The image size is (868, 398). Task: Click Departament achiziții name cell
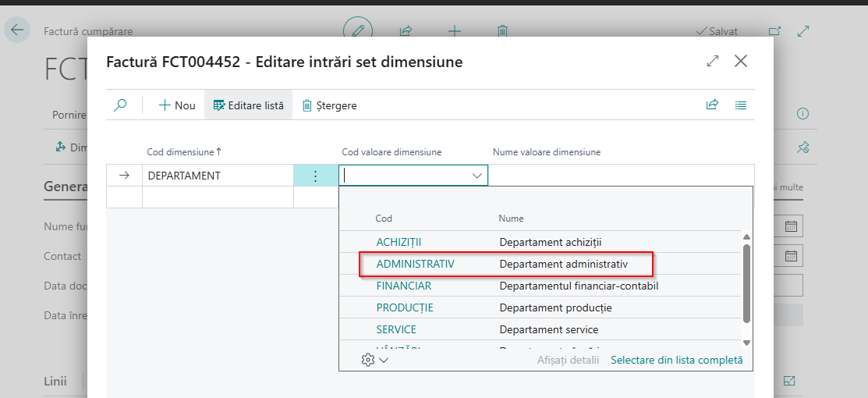coord(551,242)
